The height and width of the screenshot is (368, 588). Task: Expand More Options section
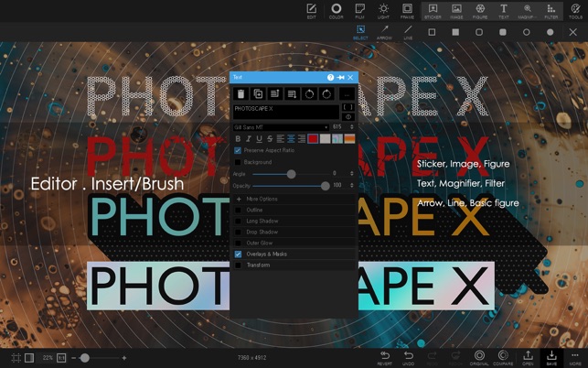[x=294, y=199]
